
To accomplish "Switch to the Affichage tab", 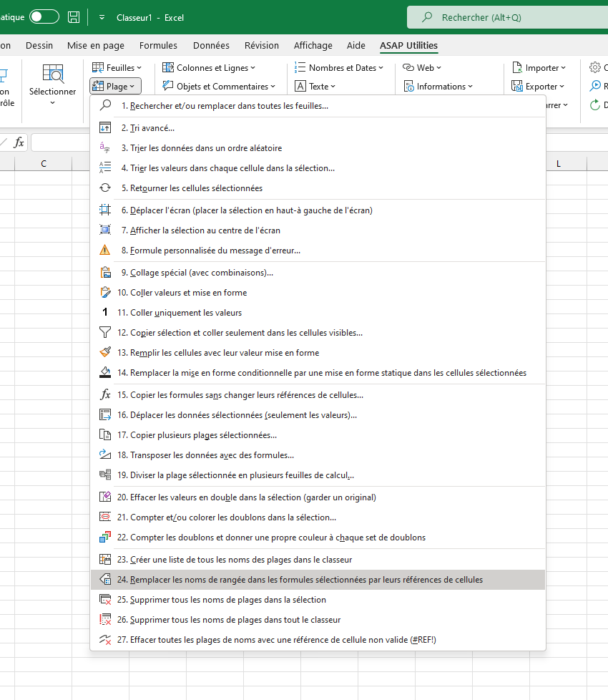I will pyautogui.click(x=313, y=45).
